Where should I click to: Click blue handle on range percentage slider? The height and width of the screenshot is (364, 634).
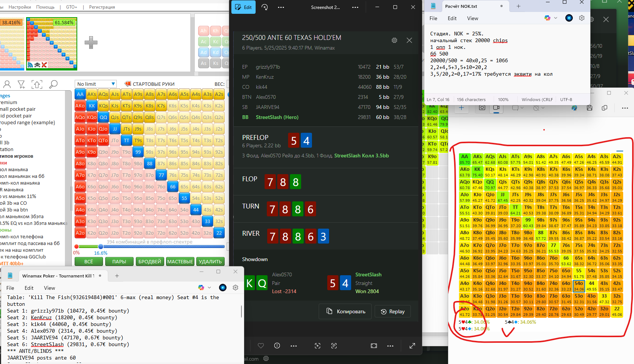[101, 247]
